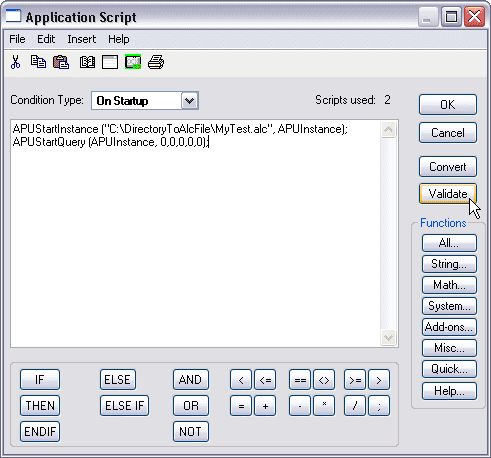This screenshot has height=458, width=491.
Task: Click the Validate button
Action: 448,194
